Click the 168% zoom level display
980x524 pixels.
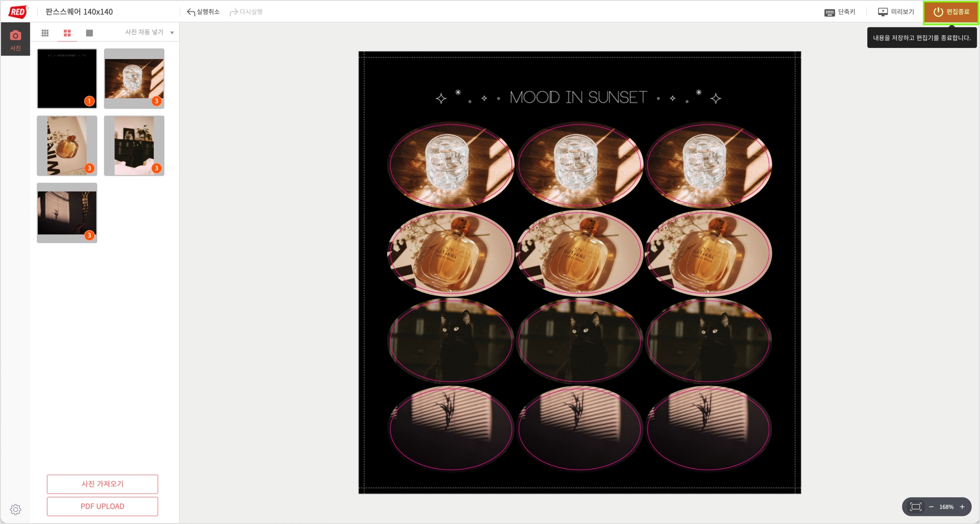tap(946, 507)
